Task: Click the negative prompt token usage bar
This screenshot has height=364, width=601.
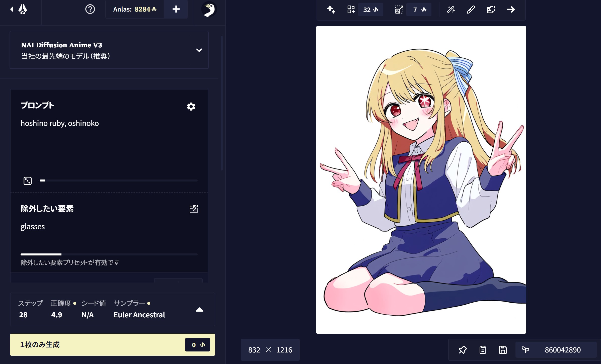Action: [109, 254]
